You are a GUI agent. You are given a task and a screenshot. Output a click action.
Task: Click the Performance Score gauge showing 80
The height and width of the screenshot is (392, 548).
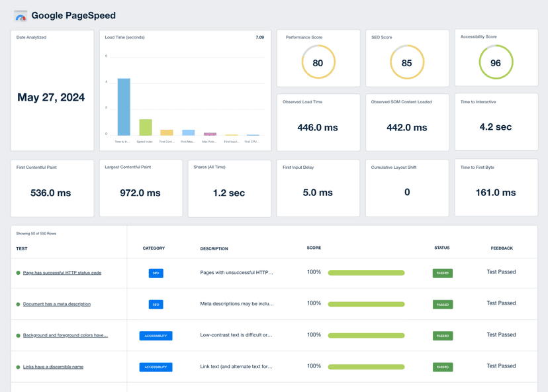(318, 62)
